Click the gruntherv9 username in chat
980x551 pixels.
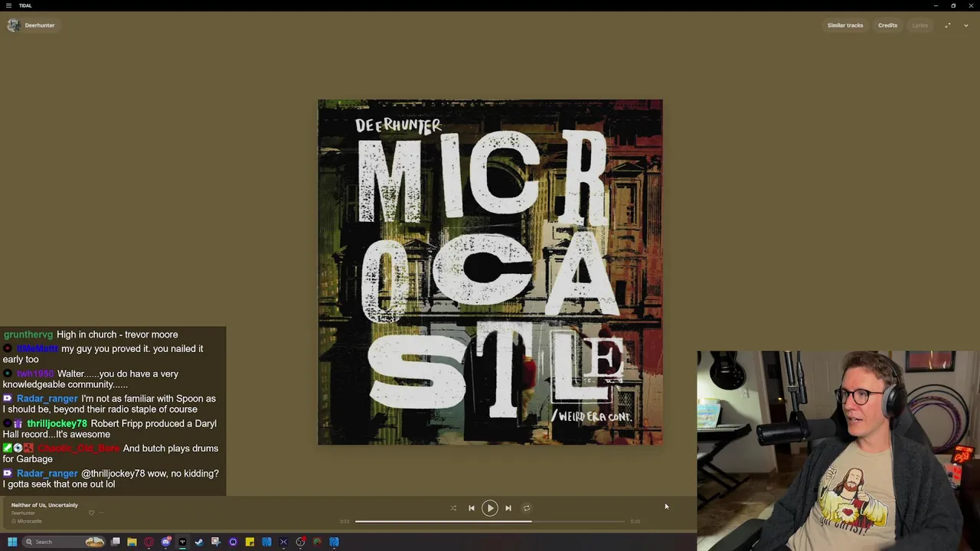coord(28,334)
